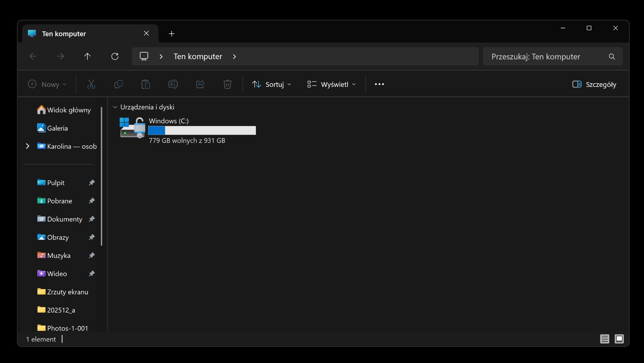Open the Wyświetl view dropdown
Image resolution: width=644 pixels, height=363 pixels.
331,84
